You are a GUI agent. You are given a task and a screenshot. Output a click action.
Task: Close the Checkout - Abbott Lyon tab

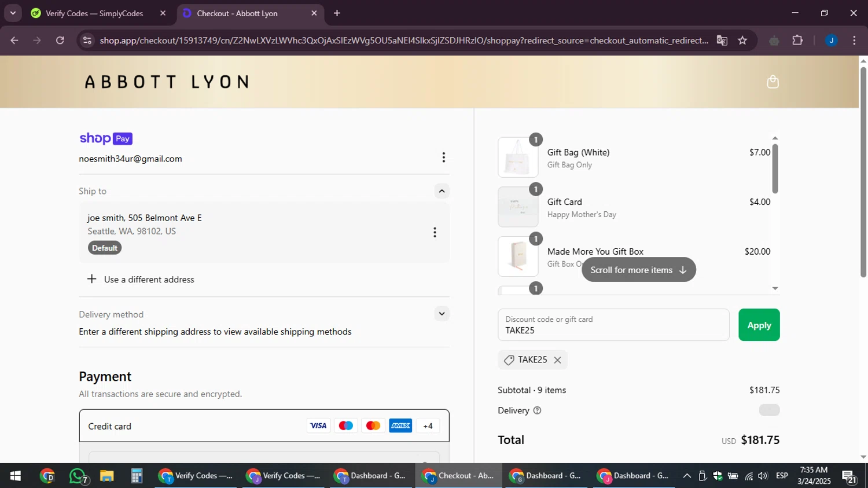pyautogui.click(x=314, y=13)
